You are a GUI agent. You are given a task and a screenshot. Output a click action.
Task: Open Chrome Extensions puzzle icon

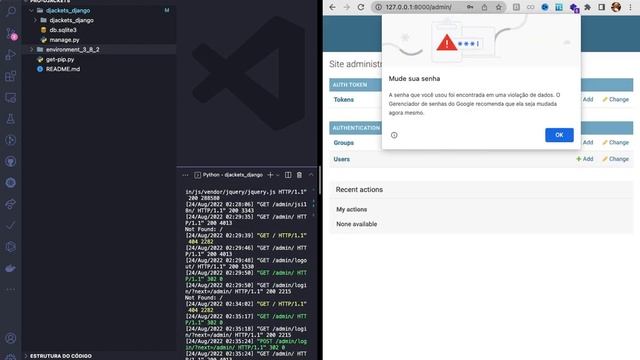pos(587,7)
